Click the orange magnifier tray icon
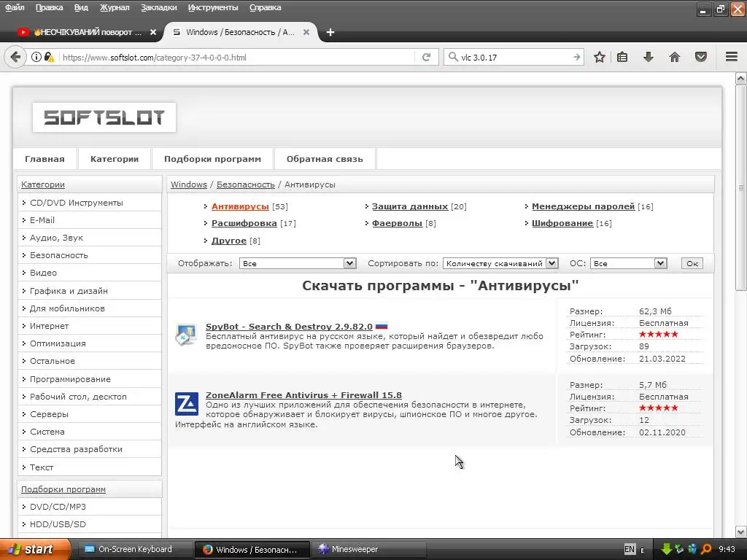 (x=706, y=550)
